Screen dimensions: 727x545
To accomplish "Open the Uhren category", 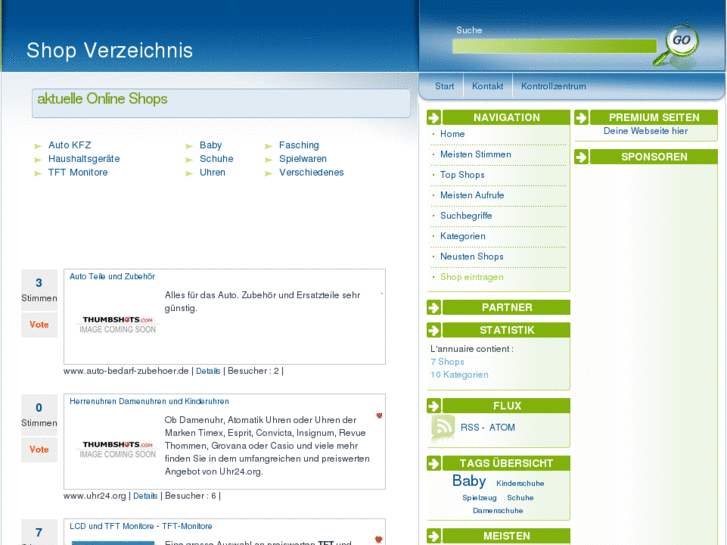I will pyautogui.click(x=212, y=173).
